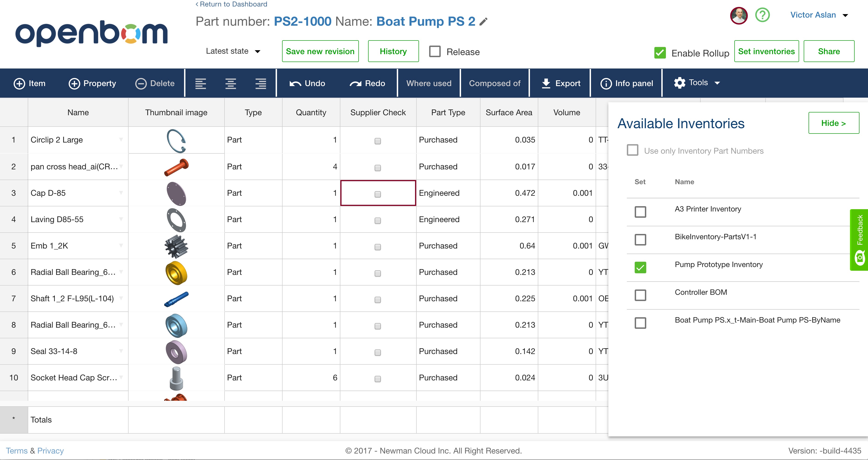Viewport: 868px width, 460px height.
Task: Check the A3 Printer Inventory box
Action: pos(640,212)
